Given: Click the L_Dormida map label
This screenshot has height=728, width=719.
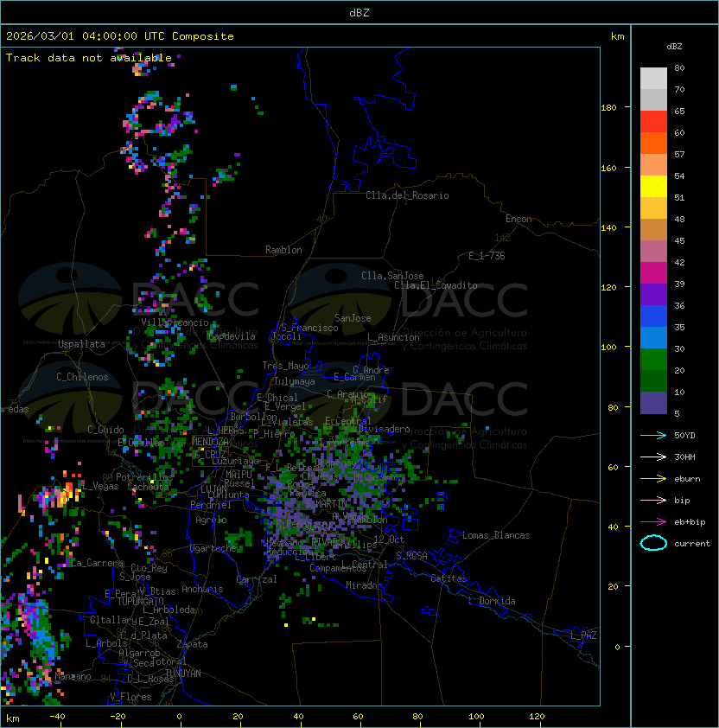Looking at the screenshot, I should click(x=492, y=601).
